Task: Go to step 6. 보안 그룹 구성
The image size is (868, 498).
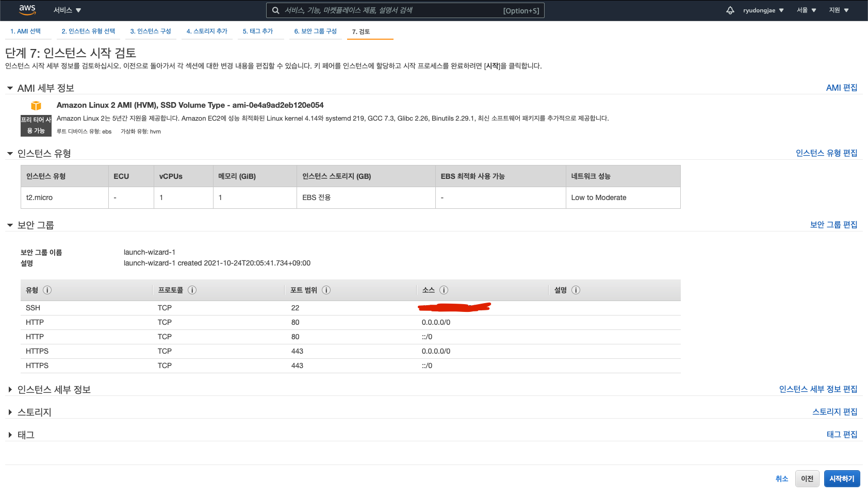Action: pyautogui.click(x=316, y=31)
